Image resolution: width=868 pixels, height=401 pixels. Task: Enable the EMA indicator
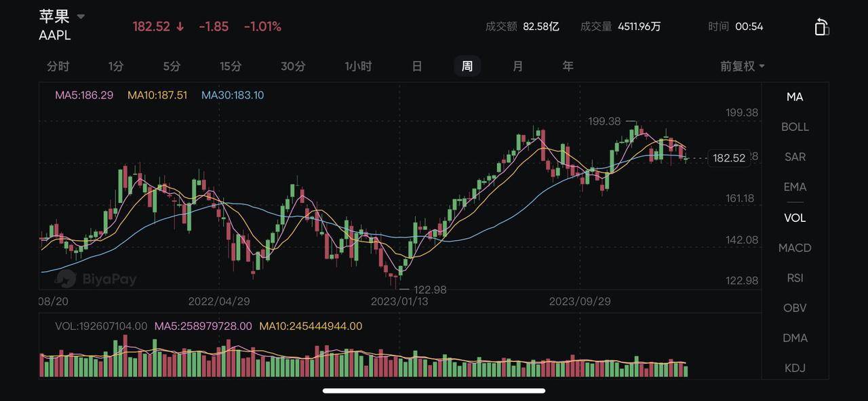click(795, 187)
